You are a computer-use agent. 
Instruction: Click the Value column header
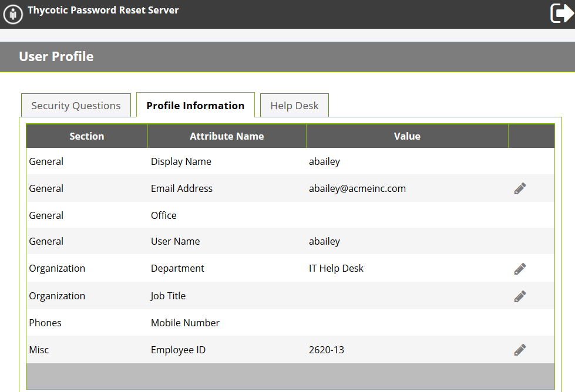(407, 136)
